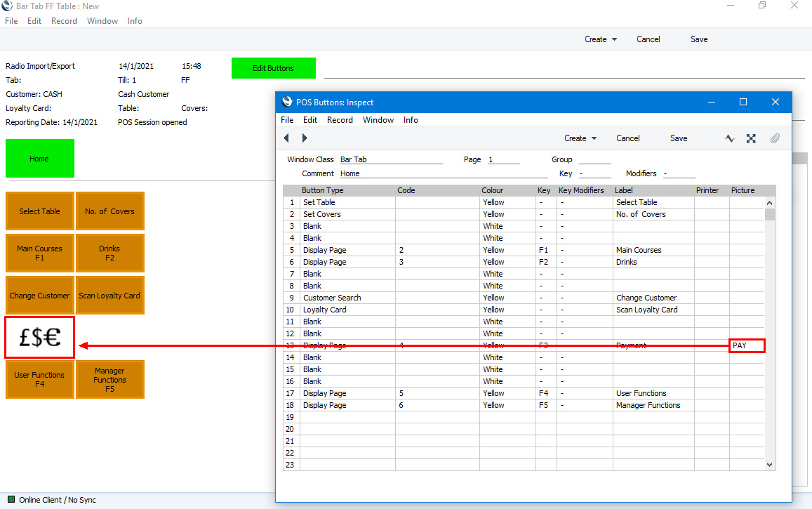Click Save in Bar Tab window

pyautogui.click(x=698, y=39)
